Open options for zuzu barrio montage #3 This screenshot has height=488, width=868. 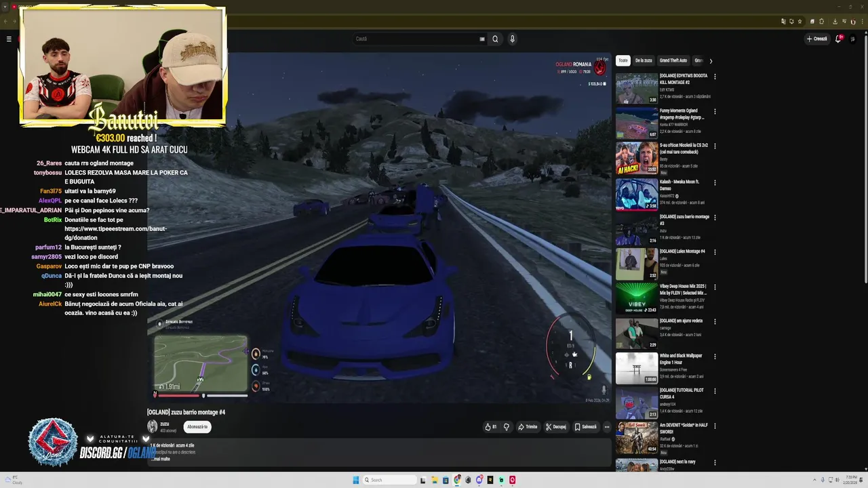715,218
